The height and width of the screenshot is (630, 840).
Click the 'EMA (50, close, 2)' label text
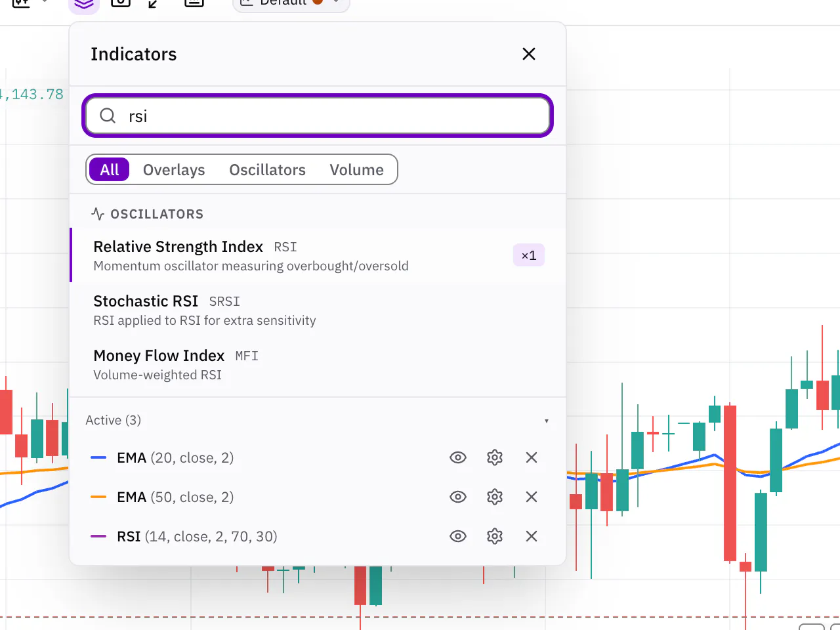coord(175,497)
